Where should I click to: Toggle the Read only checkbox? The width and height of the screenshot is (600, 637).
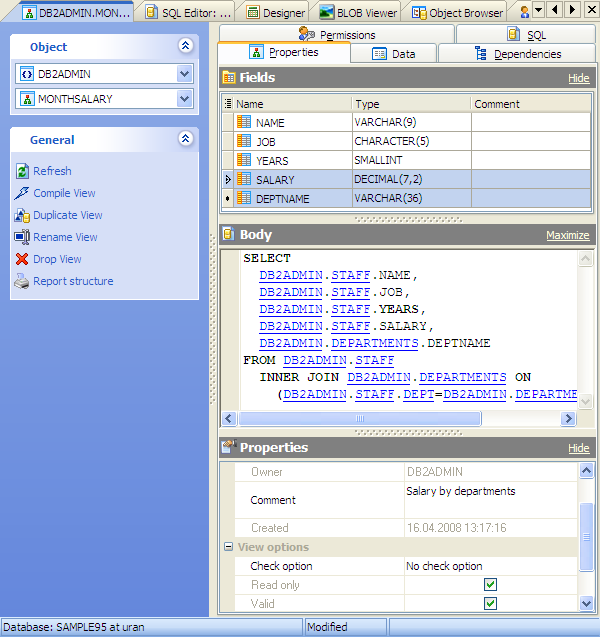click(x=490, y=585)
